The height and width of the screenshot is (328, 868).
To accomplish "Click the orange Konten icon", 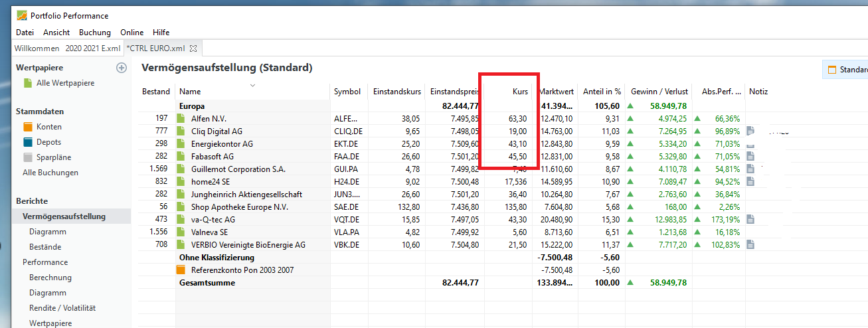I will tap(28, 127).
